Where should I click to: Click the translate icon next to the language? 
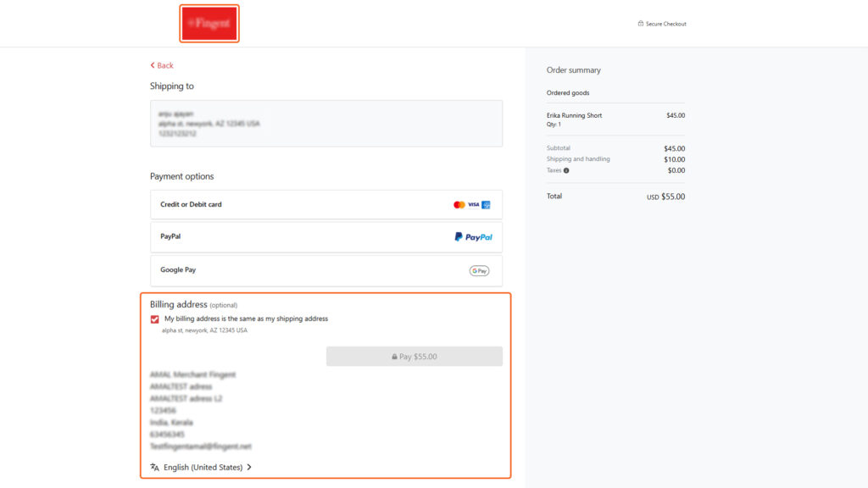153,467
